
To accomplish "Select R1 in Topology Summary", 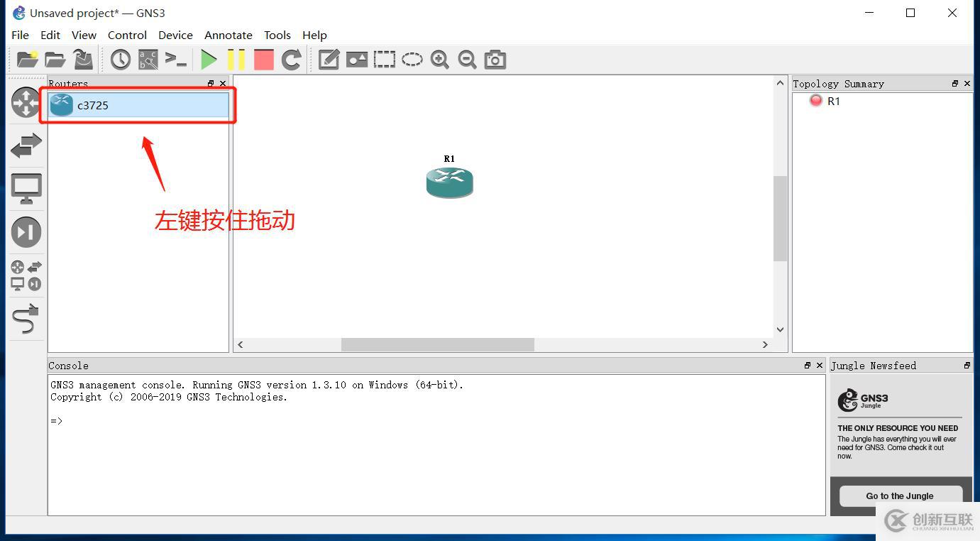I will (834, 101).
